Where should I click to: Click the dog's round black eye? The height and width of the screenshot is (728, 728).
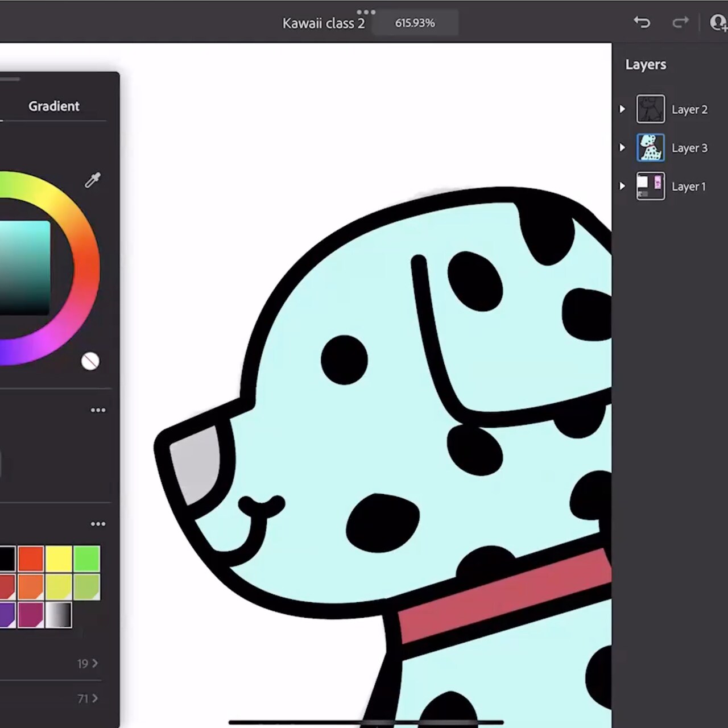point(344,359)
